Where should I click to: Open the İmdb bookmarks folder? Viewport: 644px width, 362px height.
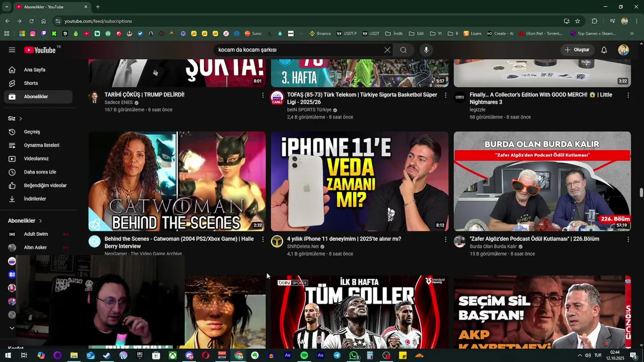tap(394, 34)
